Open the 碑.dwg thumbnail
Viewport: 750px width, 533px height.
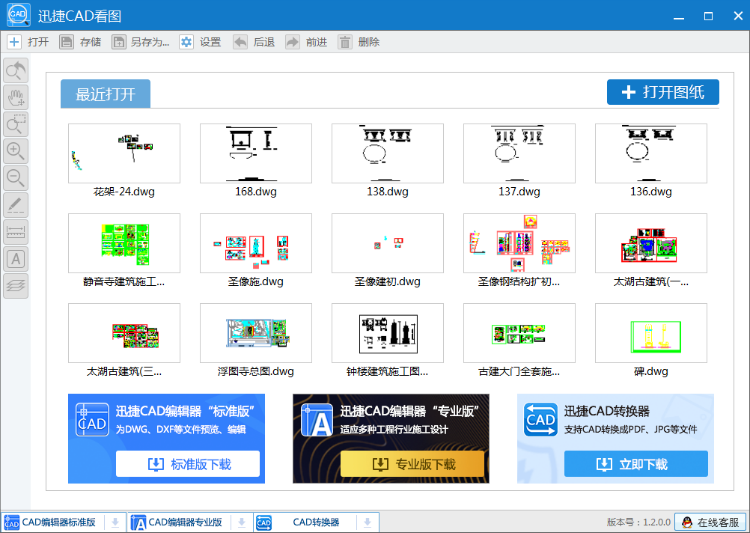pyautogui.click(x=651, y=333)
